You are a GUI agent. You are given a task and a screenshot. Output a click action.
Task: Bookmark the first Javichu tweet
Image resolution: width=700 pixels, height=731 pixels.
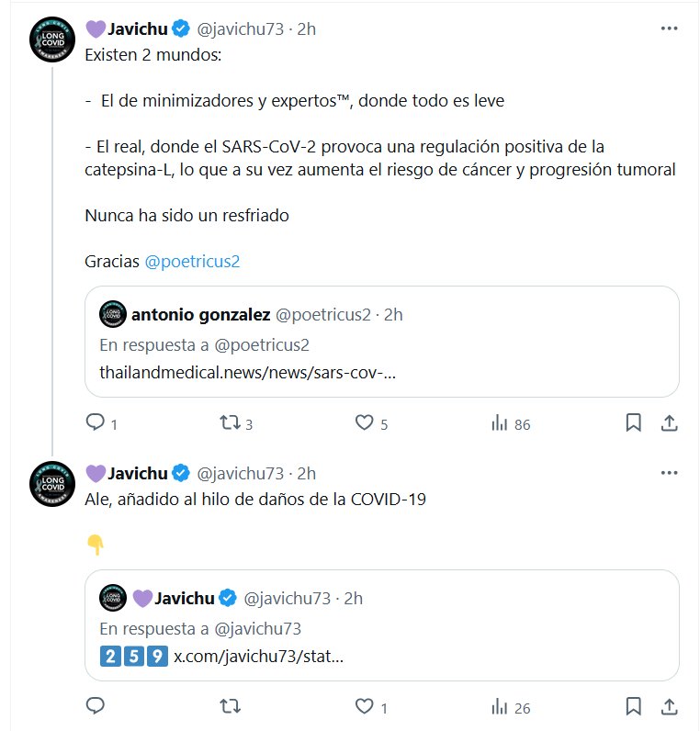633,422
